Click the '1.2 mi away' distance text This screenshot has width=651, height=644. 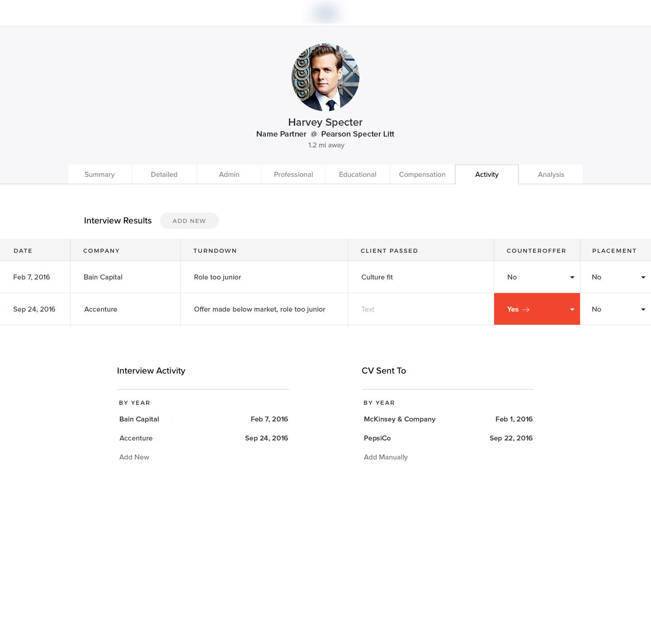pos(326,145)
